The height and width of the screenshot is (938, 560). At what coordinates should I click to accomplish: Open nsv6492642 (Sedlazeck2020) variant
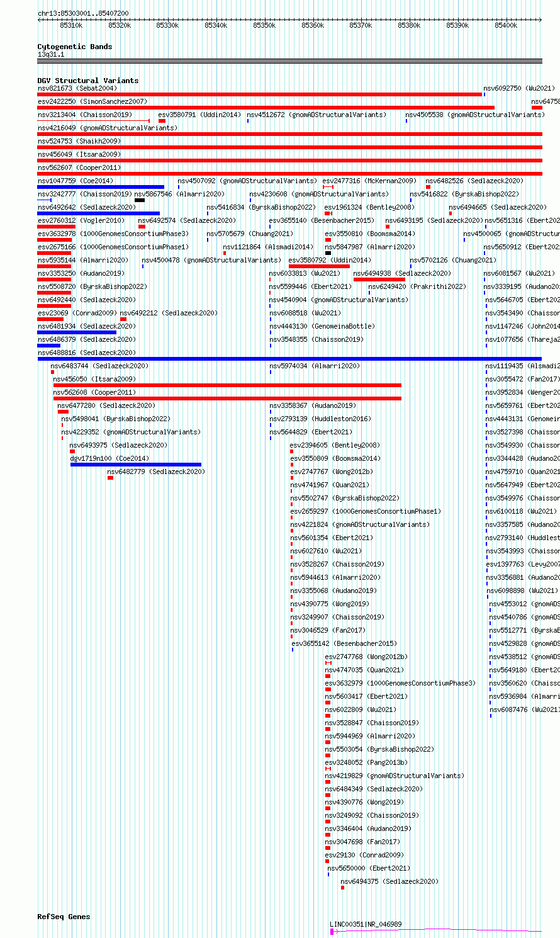87,207
